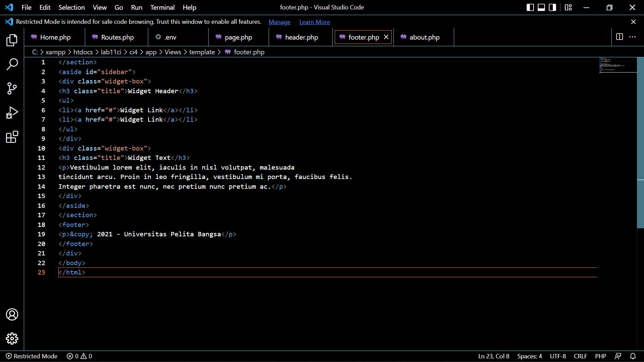Screen dimensions: 644x362
Task: Open the Explorer view
Action: click(x=12, y=40)
